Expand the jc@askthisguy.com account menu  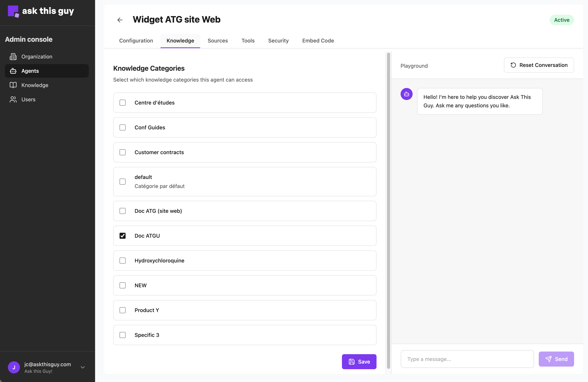83,367
